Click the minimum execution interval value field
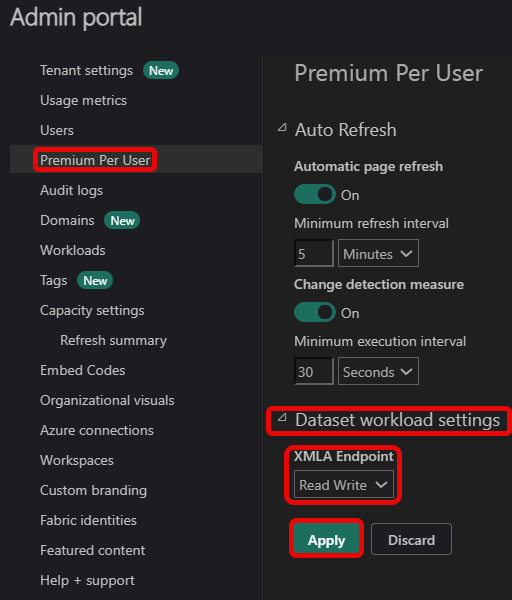The width and height of the screenshot is (512, 600). [314, 371]
